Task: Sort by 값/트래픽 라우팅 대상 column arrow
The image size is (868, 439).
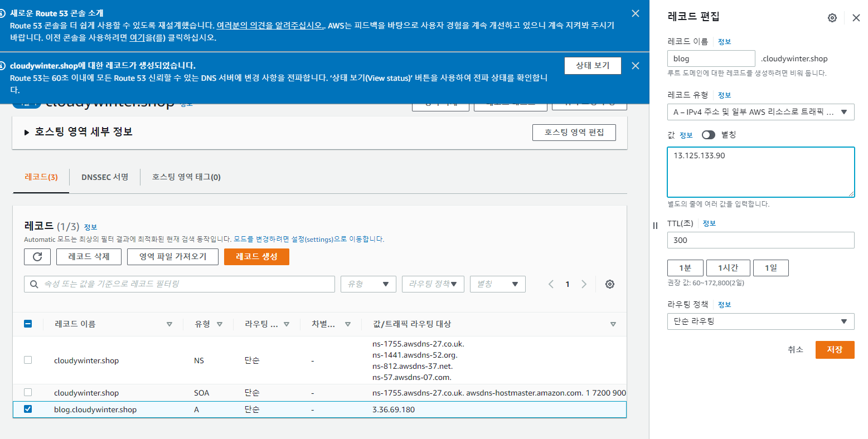Action: click(613, 324)
